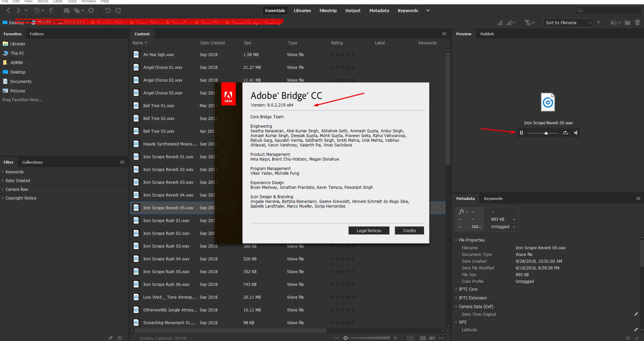Open thumbnail quality options dropdown
This screenshot has width=644, height=341.
[511, 23]
